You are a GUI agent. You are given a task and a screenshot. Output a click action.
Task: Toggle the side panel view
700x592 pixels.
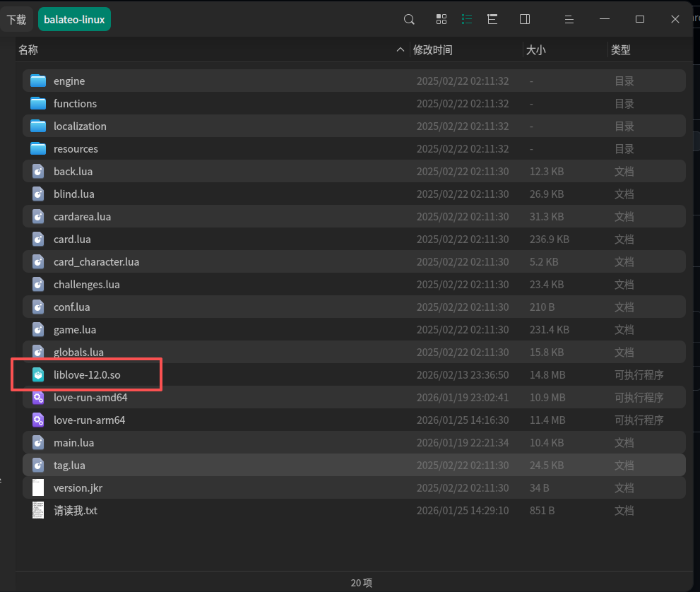coord(525,19)
